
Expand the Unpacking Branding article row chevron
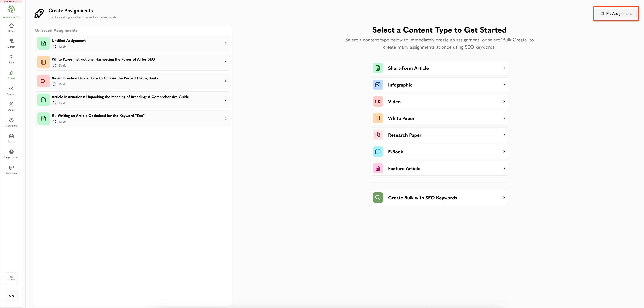pos(225,100)
